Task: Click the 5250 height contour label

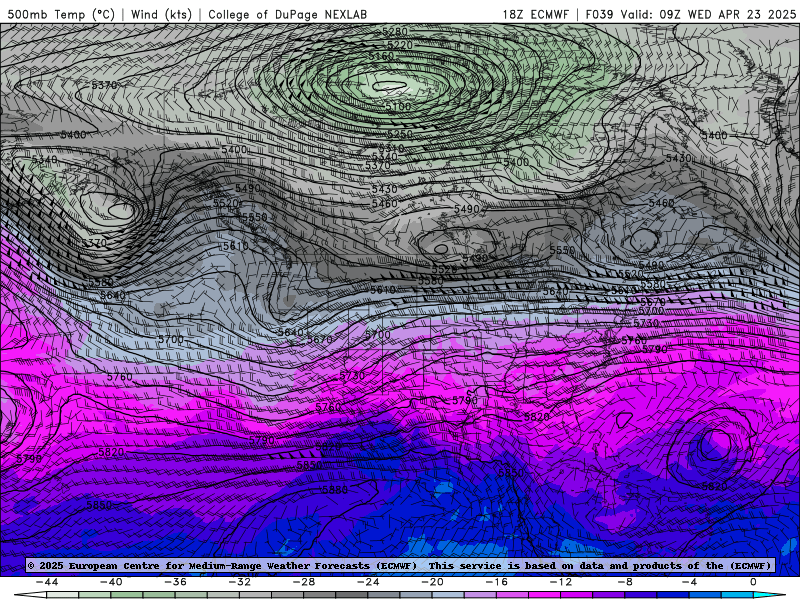Action: click(x=399, y=134)
